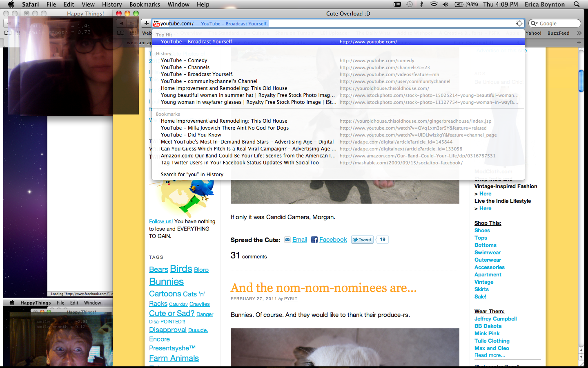Select Young woman in wayfarer glasses history row

pyautogui.click(x=338, y=102)
